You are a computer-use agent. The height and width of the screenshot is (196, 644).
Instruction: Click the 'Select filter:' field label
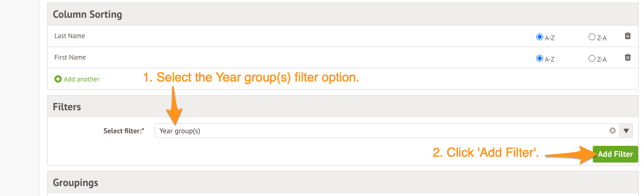coord(124,131)
